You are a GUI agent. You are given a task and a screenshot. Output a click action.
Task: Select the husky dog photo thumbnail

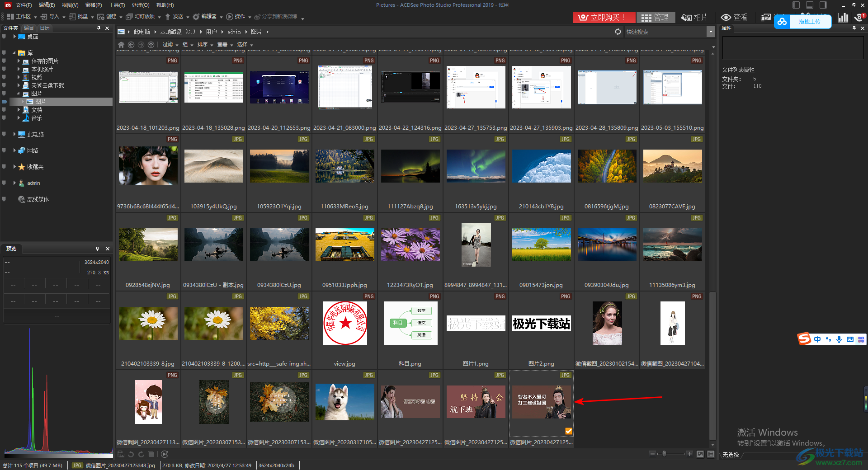pyautogui.click(x=344, y=402)
